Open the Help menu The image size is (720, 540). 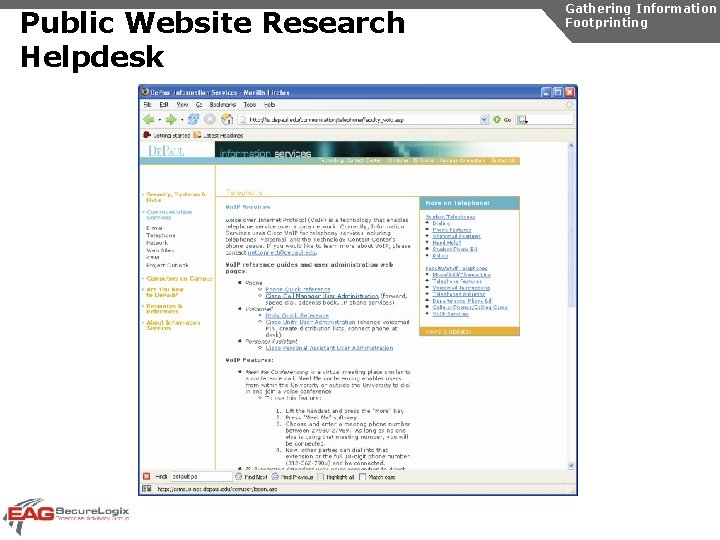pyautogui.click(x=270, y=105)
